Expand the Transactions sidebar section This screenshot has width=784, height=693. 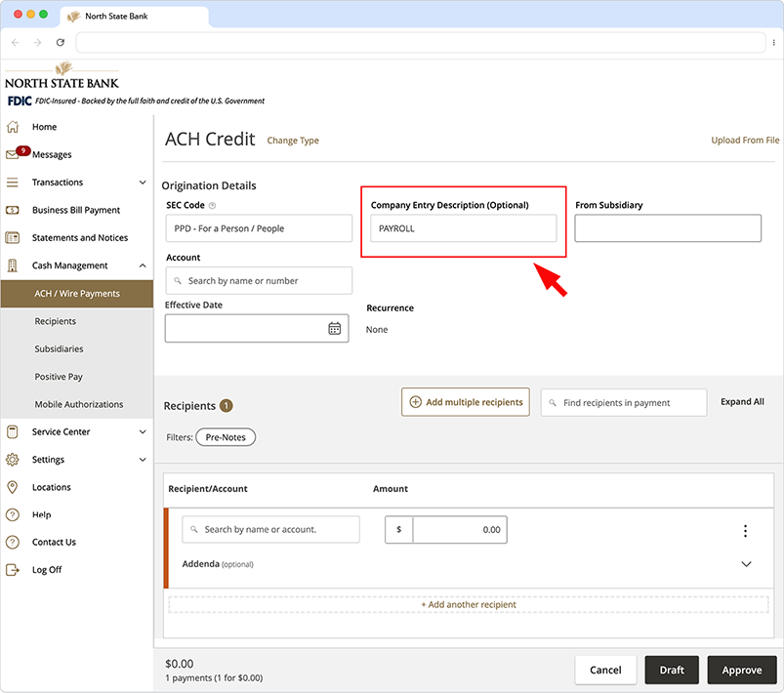click(142, 182)
